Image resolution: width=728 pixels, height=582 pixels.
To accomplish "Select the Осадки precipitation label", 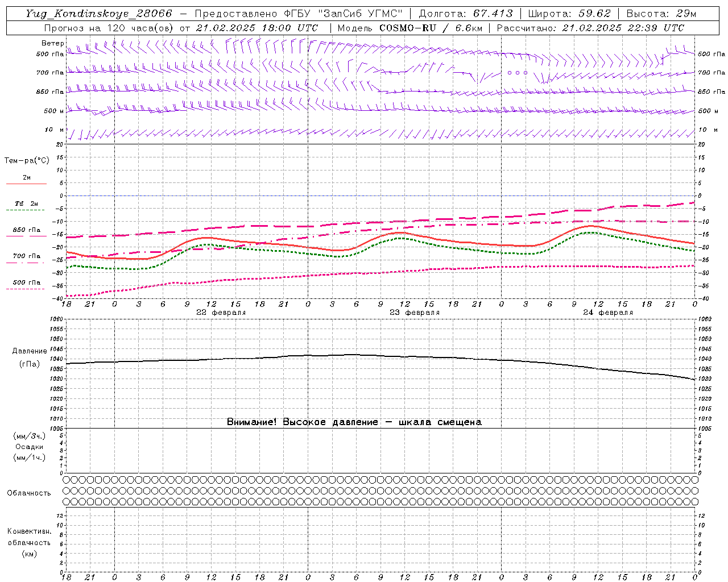I will [30, 447].
